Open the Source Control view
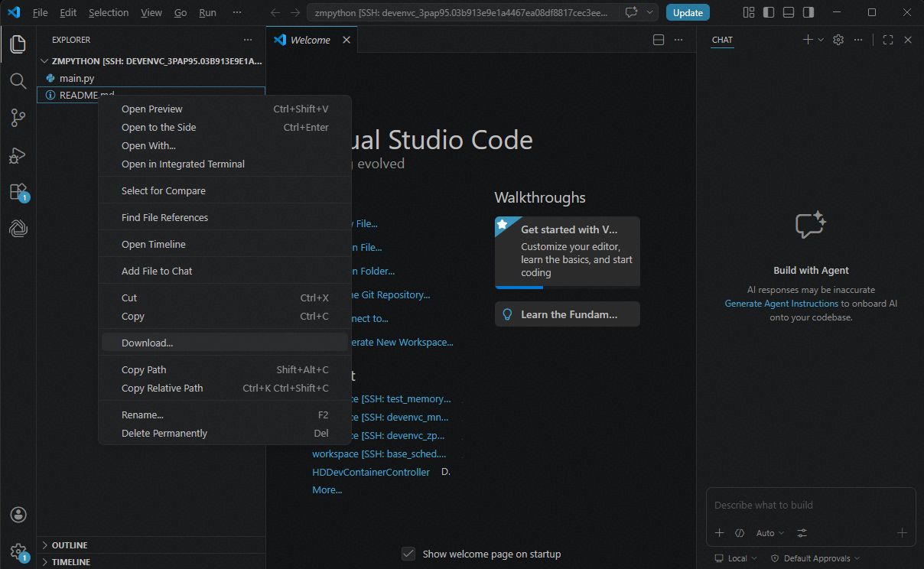This screenshot has height=569, width=924. click(x=18, y=117)
